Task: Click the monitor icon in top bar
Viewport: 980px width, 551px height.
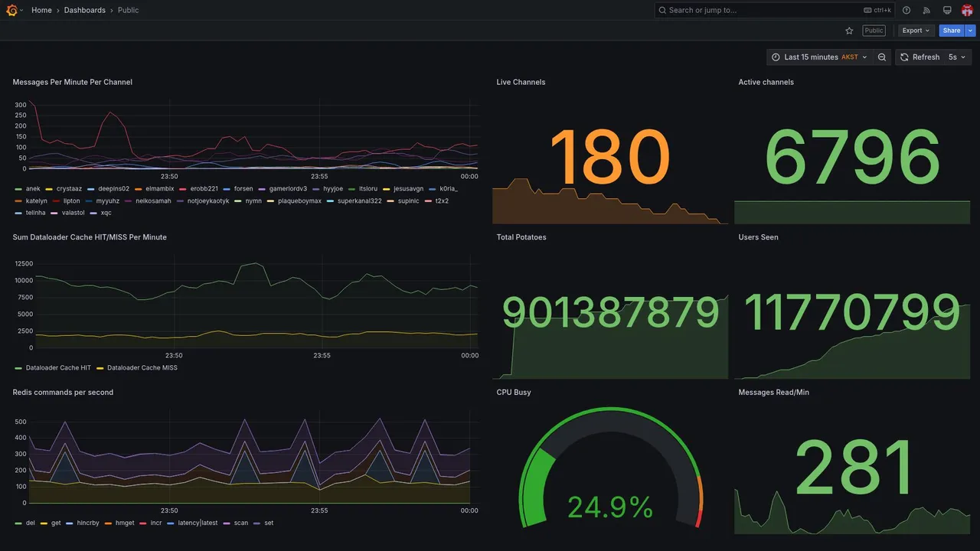Action: [x=947, y=10]
